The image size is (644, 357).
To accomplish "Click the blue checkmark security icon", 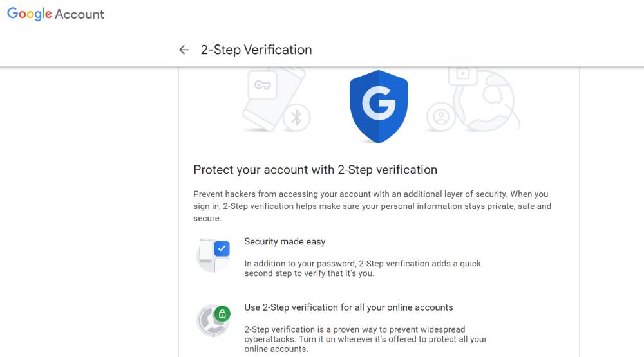I will pos(222,249).
